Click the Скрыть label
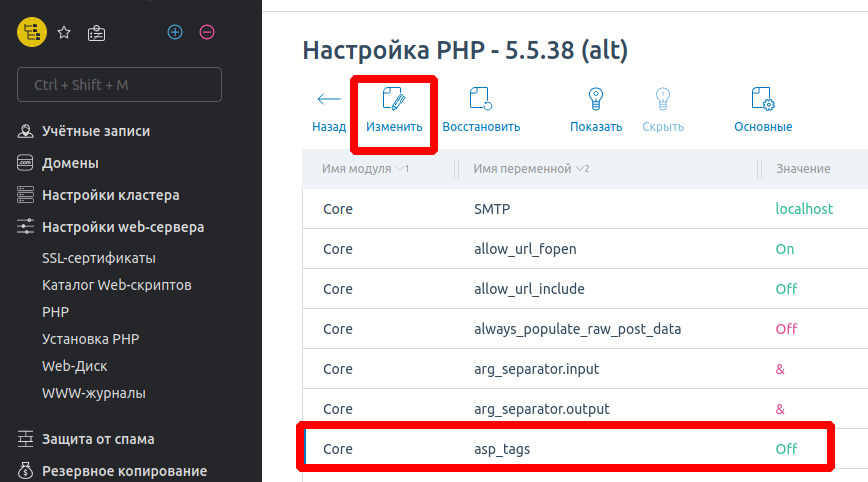868x482 pixels. (x=663, y=127)
